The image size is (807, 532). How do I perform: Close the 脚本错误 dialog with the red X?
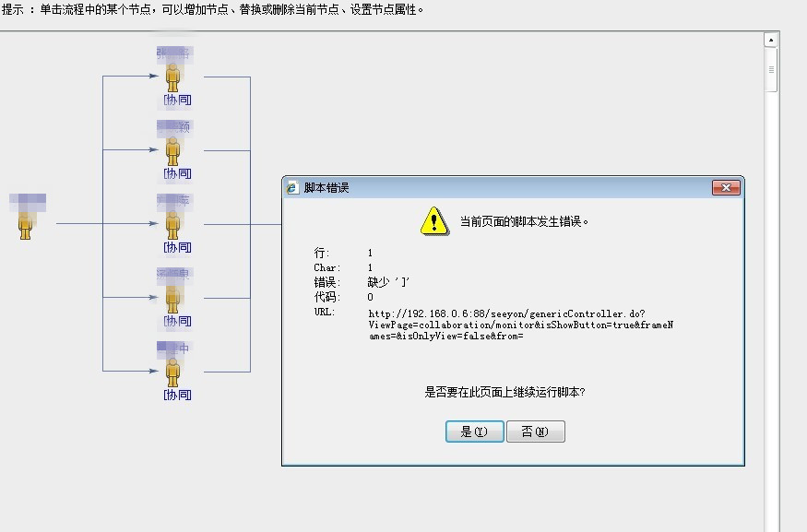click(726, 187)
